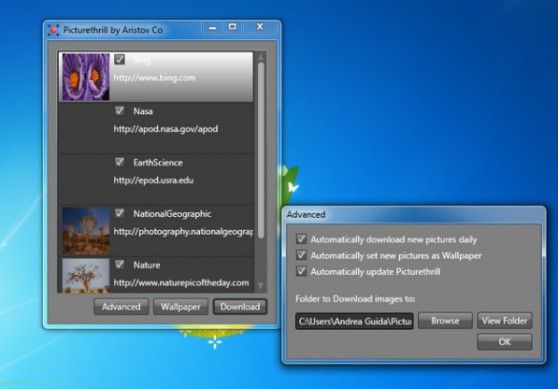
Task: Select the Nature tree thumbnail
Action: coord(86,275)
